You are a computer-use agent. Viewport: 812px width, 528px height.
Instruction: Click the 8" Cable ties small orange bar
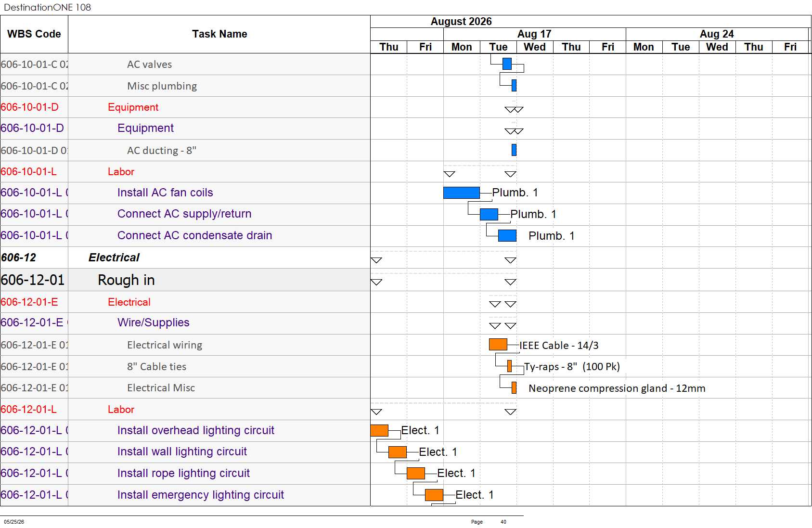pyautogui.click(x=509, y=366)
